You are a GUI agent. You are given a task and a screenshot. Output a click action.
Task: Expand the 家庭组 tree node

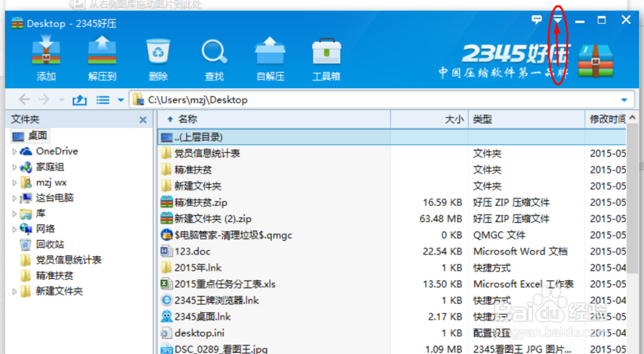click(x=14, y=167)
